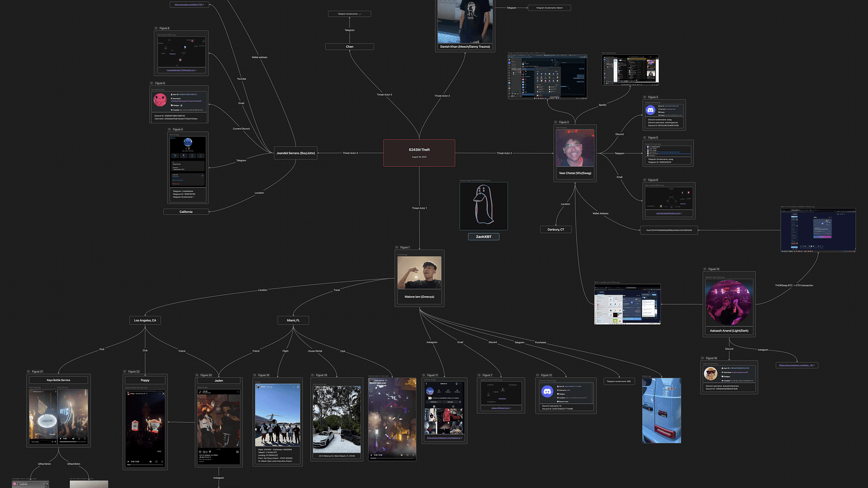Image resolution: width=868 pixels, height=488 pixels.
Task: Click the heart icon in Jaden's Instagram post
Action: [x=200, y=452]
